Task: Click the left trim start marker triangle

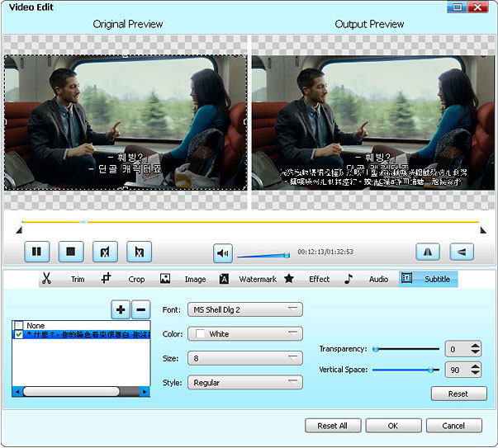Action: (19, 230)
